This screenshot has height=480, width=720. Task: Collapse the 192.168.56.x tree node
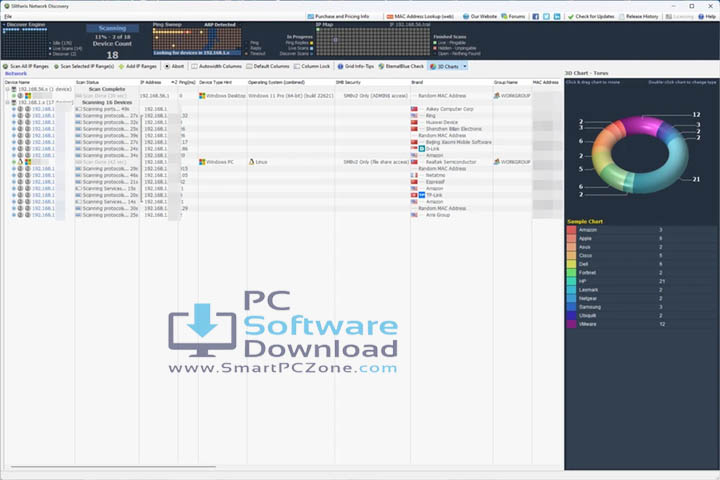(x=8, y=89)
